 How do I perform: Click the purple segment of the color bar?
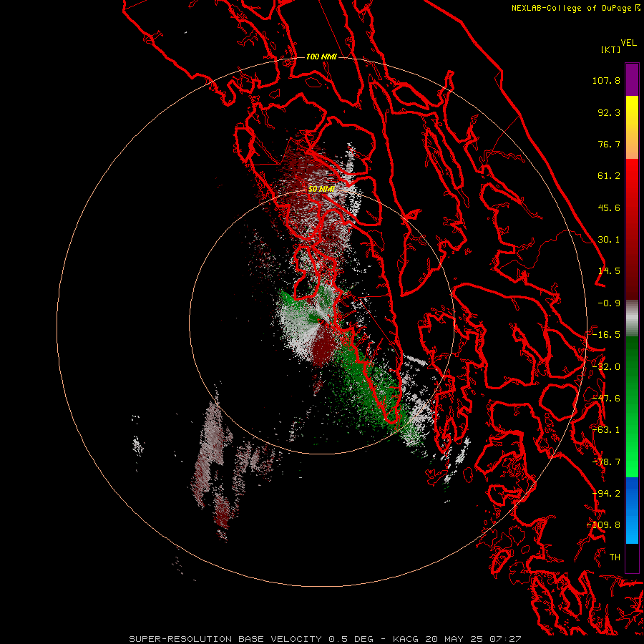tap(632, 79)
